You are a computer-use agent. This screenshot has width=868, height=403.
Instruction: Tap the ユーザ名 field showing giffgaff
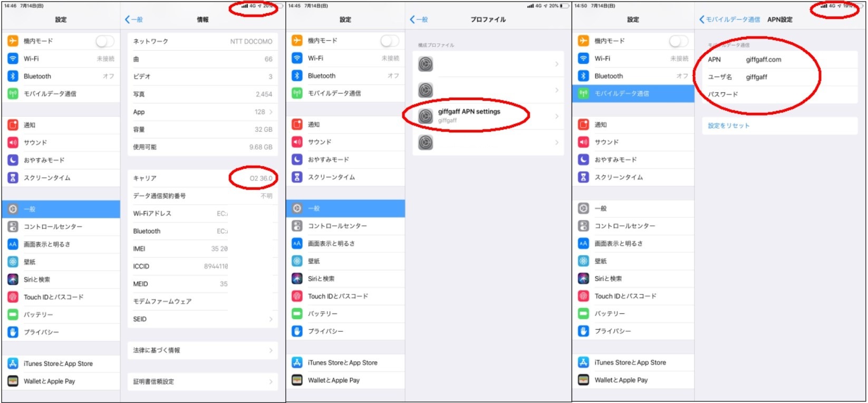(779, 77)
